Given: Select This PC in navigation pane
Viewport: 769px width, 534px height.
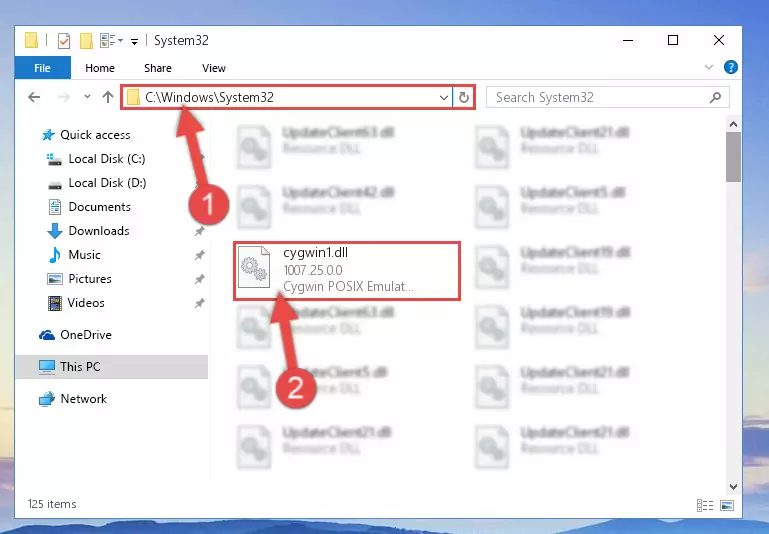Looking at the screenshot, I should coord(112,367).
